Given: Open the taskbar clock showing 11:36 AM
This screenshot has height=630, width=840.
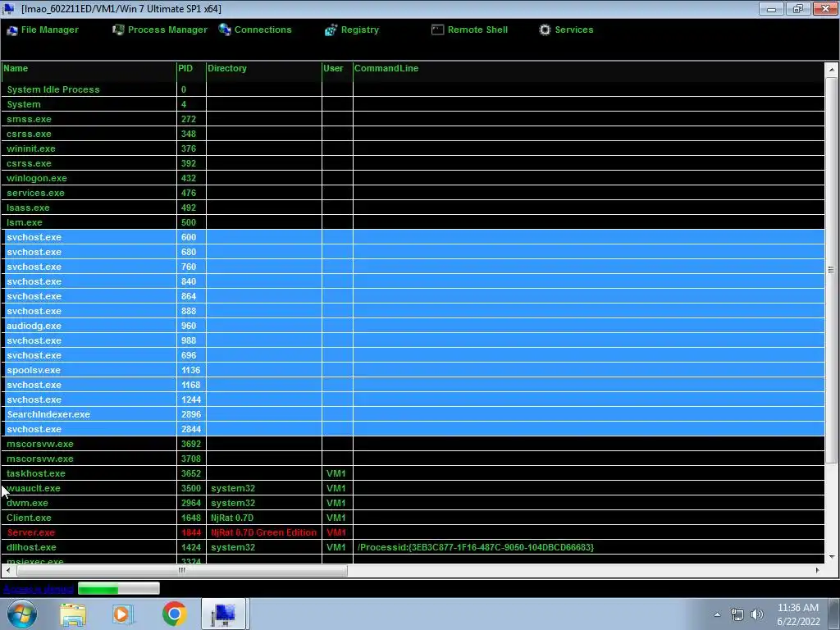Looking at the screenshot, I should (798, 614).
